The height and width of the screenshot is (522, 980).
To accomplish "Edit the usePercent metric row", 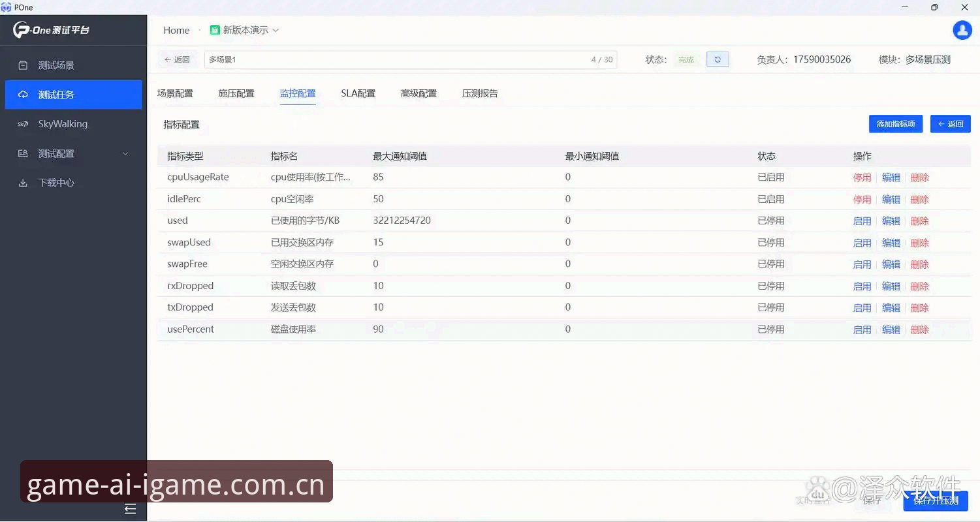I will [891, 330].
